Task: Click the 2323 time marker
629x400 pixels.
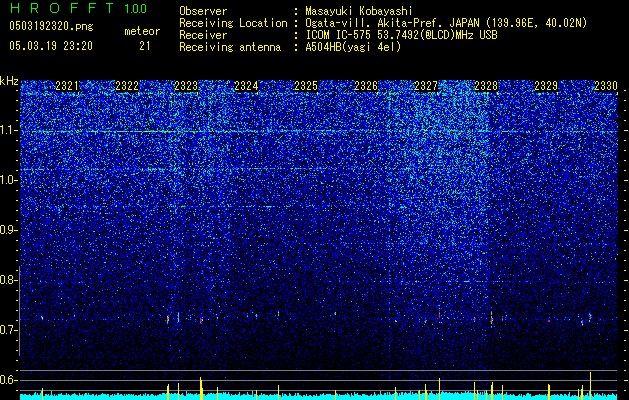Action: click(x=187, y=86)
